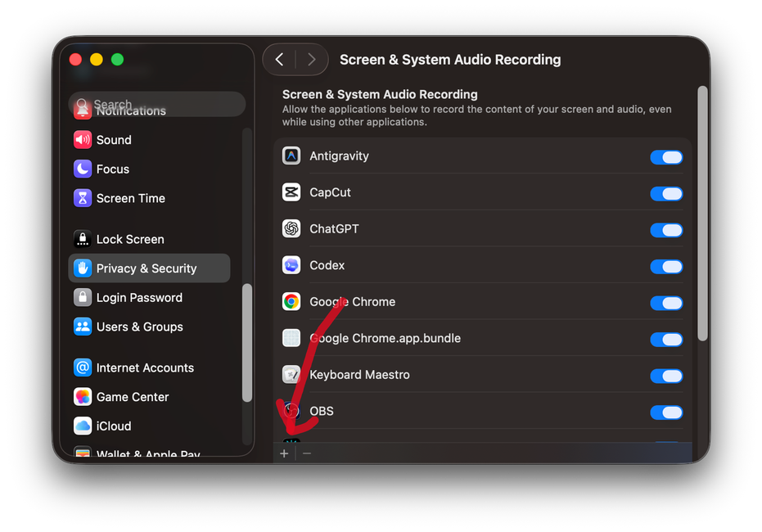The image size is (762, 532).
Task: Click the iCloud icon in sidebar
Action: (x=83, y=426)
